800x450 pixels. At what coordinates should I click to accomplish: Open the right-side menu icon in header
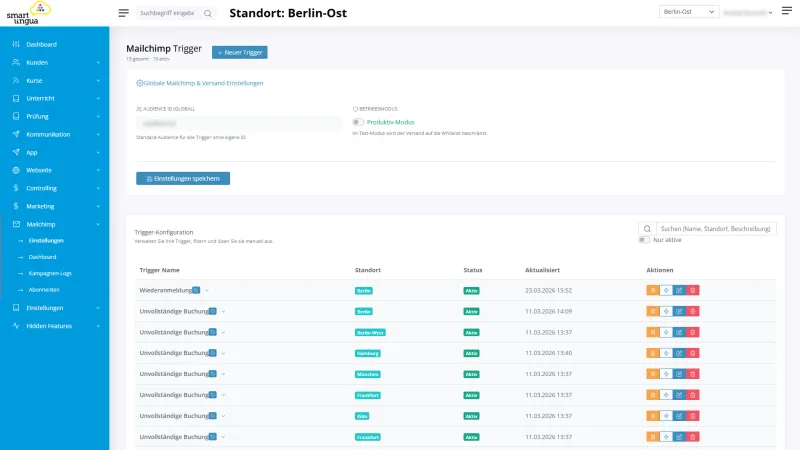(x=787, y=11)
